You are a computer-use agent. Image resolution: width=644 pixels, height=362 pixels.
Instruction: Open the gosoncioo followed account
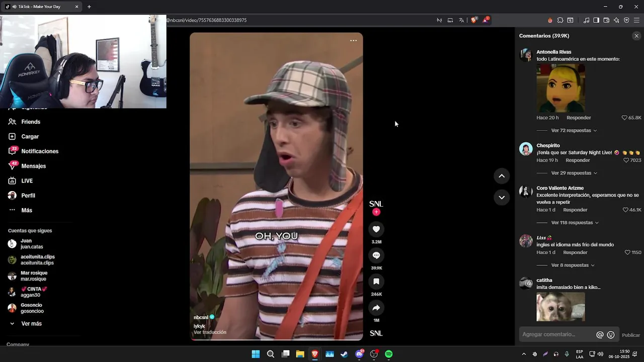click(33, 308)
